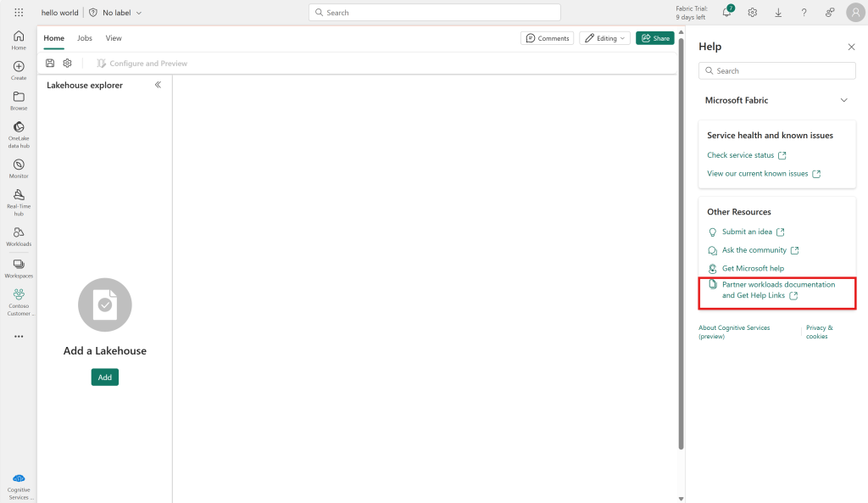
Task: Open the Real-Time hub
Action: pos(18,199)
